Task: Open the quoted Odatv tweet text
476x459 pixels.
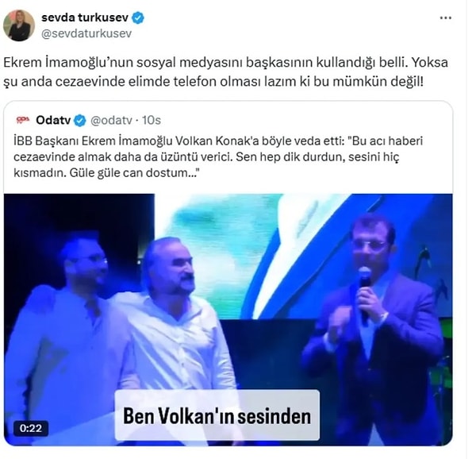Action: tap(218, 157)
